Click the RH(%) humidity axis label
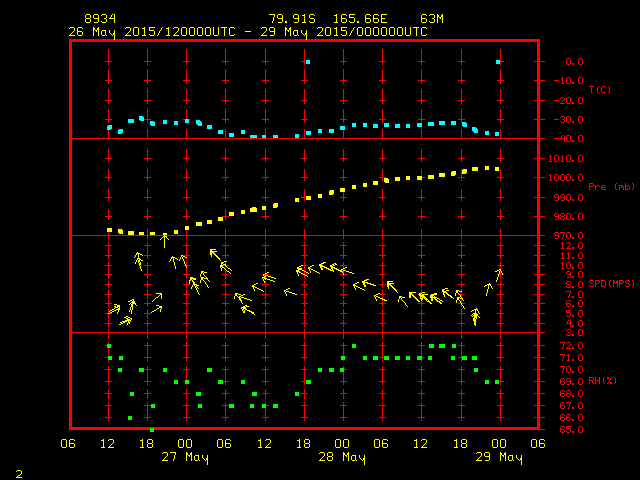640x480 pixels. point(602,381)
